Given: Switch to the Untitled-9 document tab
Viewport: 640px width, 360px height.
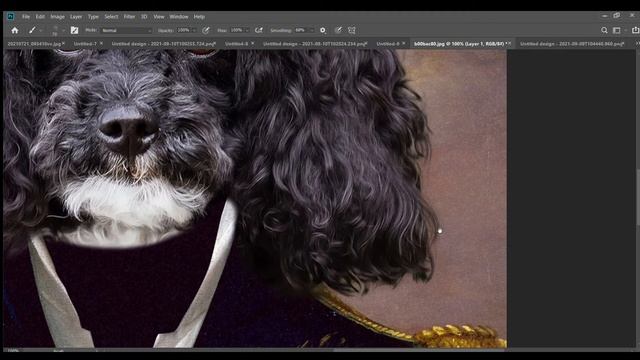Looking at the screenshot, I should pos(388,44).
